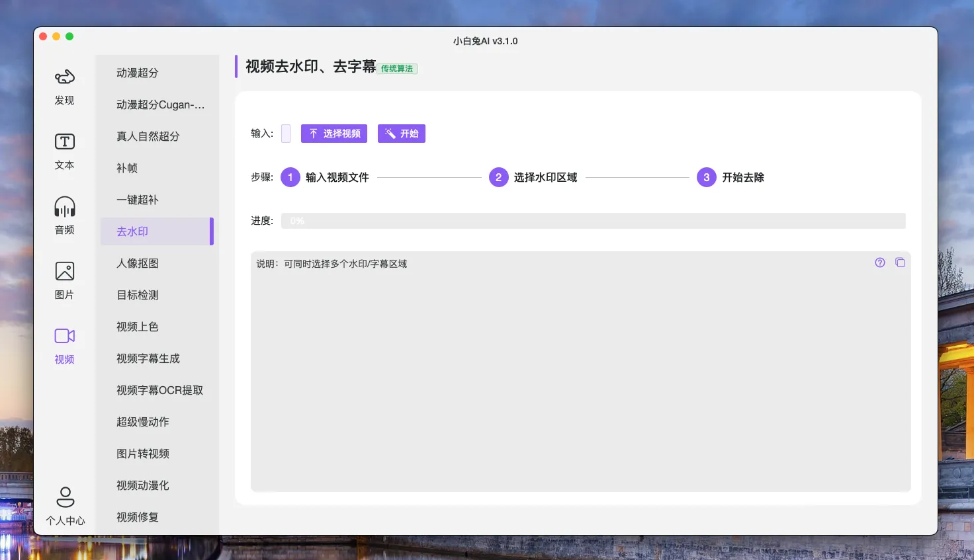The height and width of the screenshot is (560, 974).
Task: Select 超级慢动作 slow motion item
Action: (157, 422)
